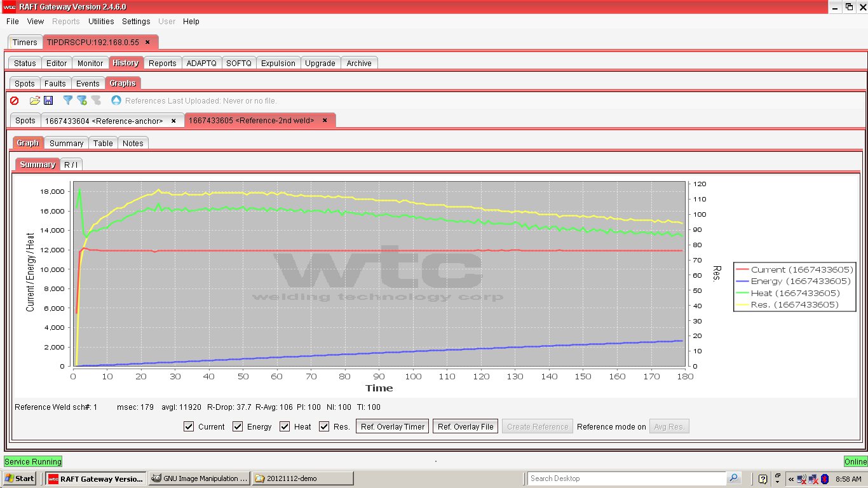Open the Archive tab
The width and height of the screenshot is (868, 488).
click(359, 63)
